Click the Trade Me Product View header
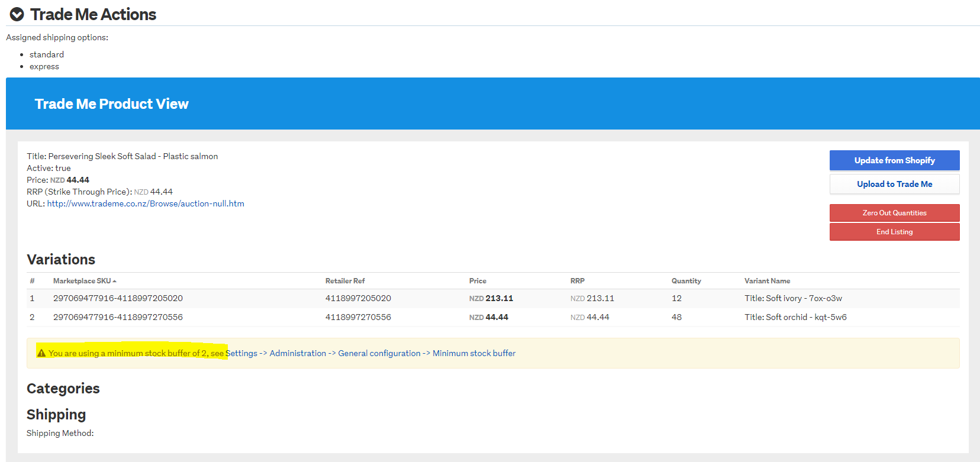The width and height of the screenshot is (980, 462). [x=111, y=104]
